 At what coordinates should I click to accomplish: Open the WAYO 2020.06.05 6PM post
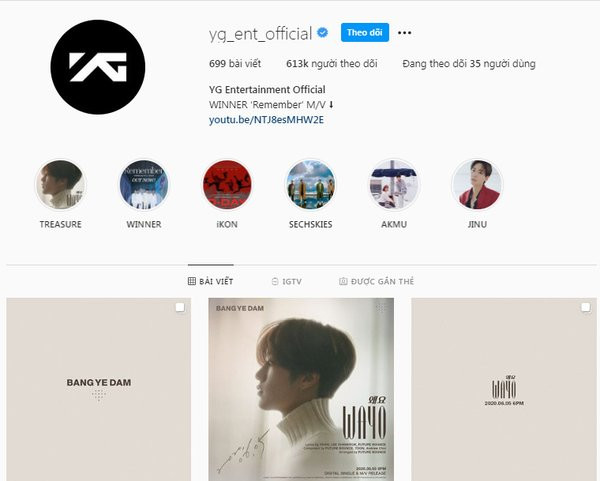point(504,390)
